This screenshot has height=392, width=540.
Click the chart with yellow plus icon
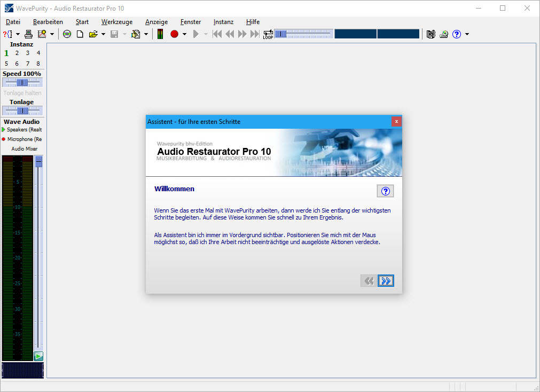42,34
